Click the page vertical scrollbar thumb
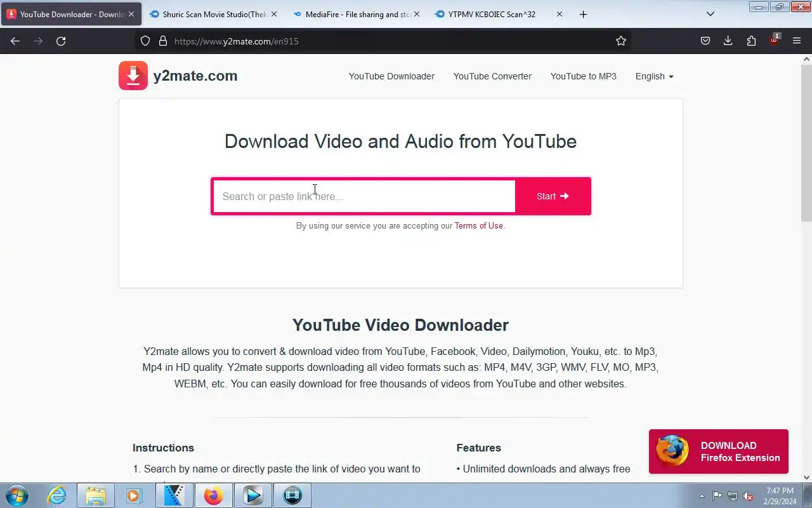The width and height of the screenshot is (812, 508). click(806, 143)
